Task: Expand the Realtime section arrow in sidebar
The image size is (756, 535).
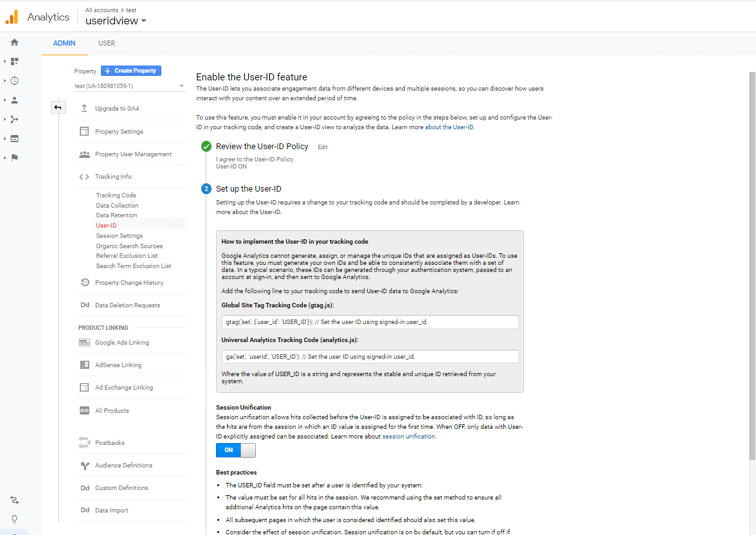Action: (5, 80)
